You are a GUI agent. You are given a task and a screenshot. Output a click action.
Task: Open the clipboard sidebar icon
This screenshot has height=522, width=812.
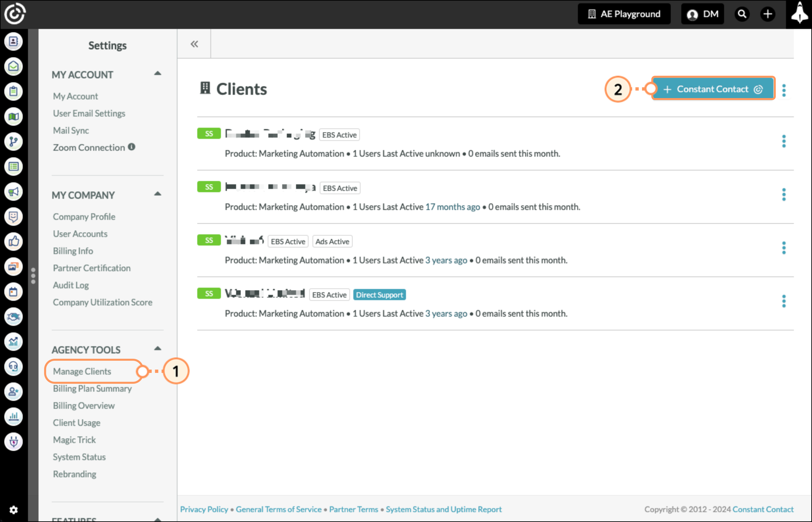pos(13,91)
